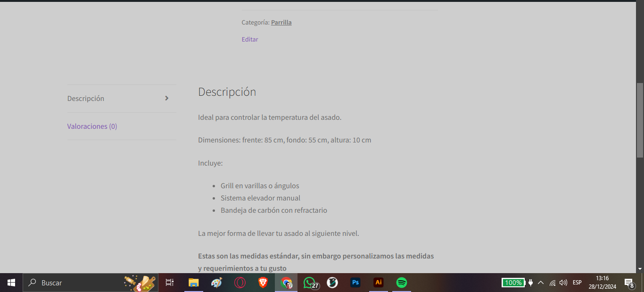Launch File Explorer from the taskbar
644x292 pixels.
(x=193, y=283)
